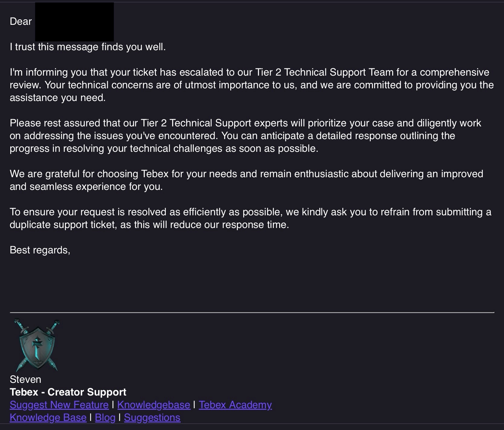
Task: Click the words "comprehensive review" spanning the line break
Action: point(454,72)
